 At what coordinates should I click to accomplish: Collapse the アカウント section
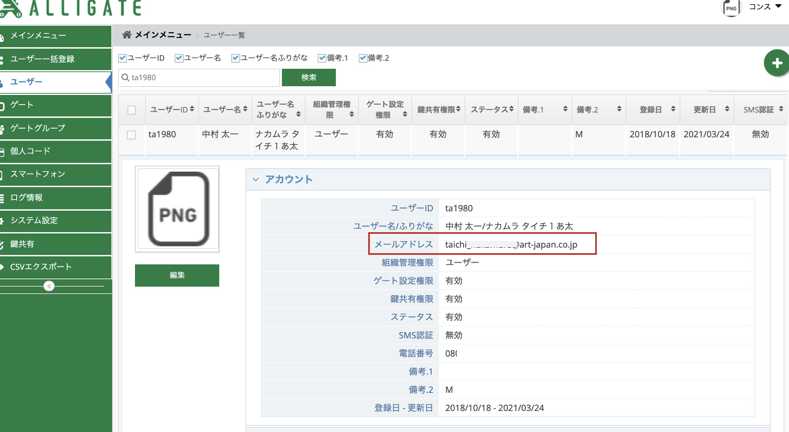[256, 180]
